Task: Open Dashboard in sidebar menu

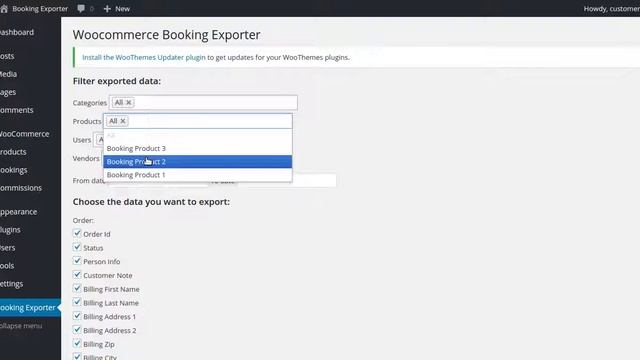Action: tap(17, 32)
